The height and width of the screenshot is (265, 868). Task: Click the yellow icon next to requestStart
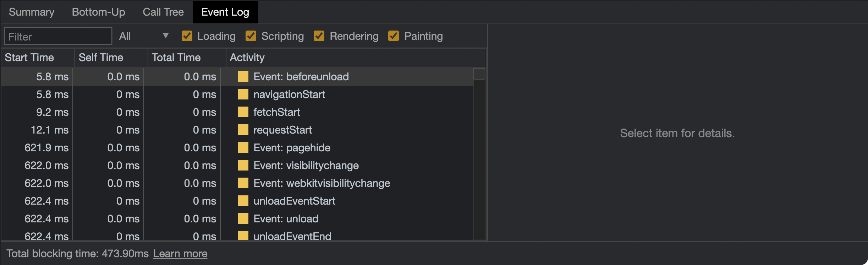point(243,130)
